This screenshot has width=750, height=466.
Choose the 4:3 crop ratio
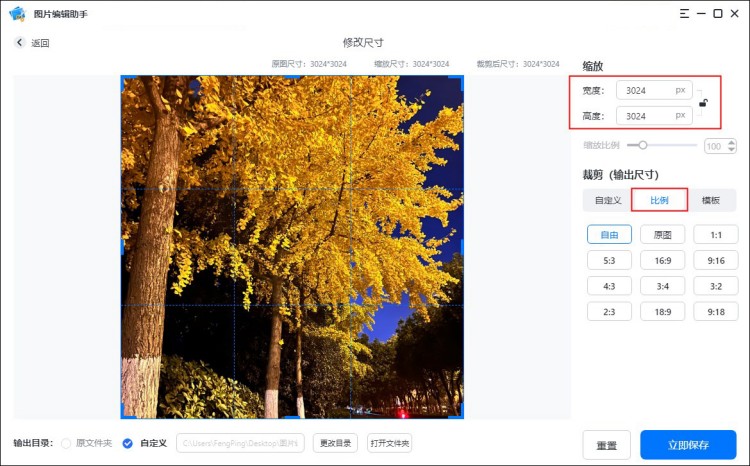[x=609, y=286]
